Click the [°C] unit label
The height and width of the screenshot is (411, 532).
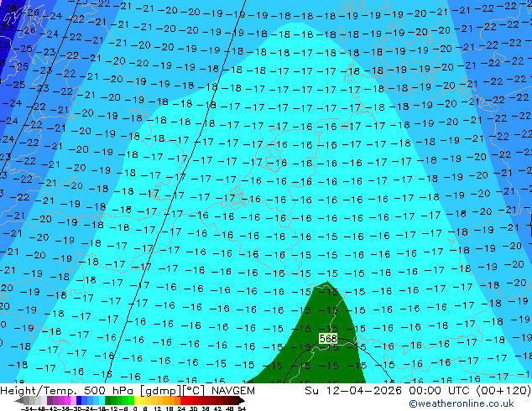click(194, 391)
